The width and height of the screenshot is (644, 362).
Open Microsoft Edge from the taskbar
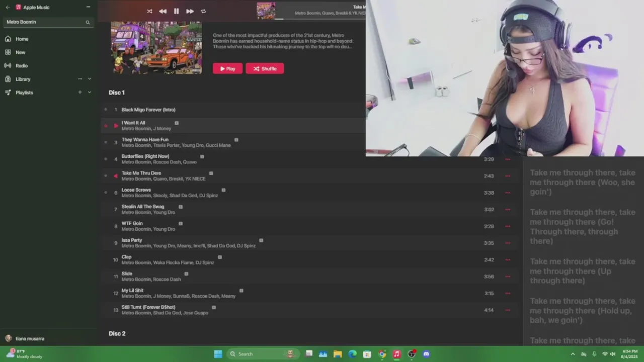point(352,354)
